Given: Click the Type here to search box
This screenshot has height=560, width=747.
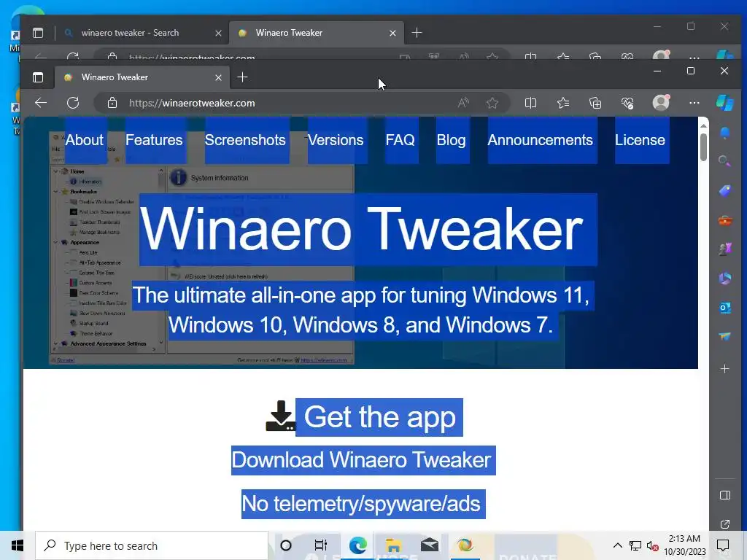Looking at the screenshot, I should [152, 545].
